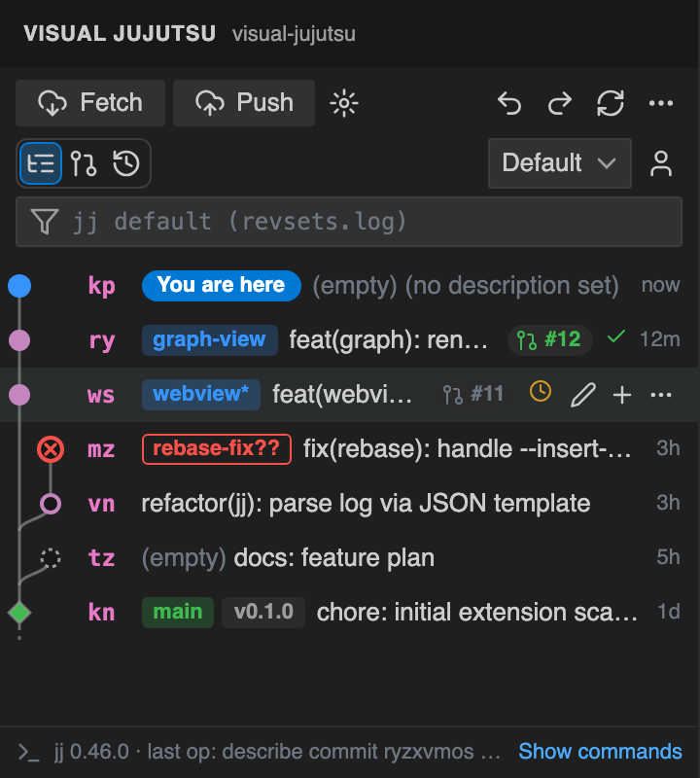Select the change ID mz
Image resolution: width=700 pixels, height=778 pixels.
click(x=101, y=449)
